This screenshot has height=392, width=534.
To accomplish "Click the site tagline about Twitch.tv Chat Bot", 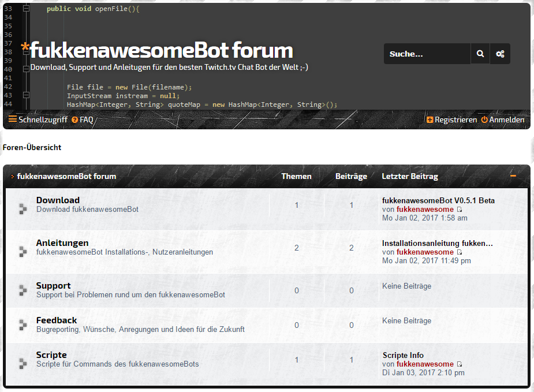I will click(169, 68).
